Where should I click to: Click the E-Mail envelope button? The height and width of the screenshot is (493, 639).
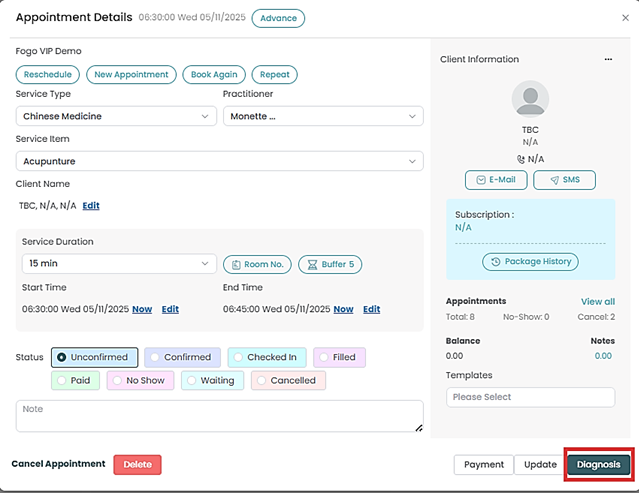[x=496, y=180]
